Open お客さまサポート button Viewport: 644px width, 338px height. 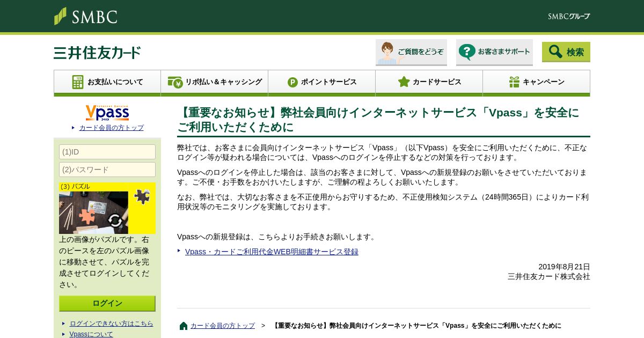pyautogui.click(x=494, y=53)
